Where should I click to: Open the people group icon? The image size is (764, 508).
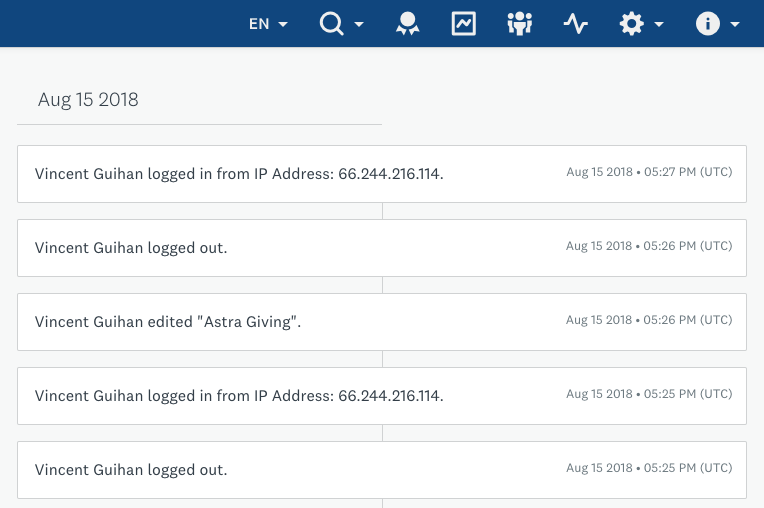519,23
